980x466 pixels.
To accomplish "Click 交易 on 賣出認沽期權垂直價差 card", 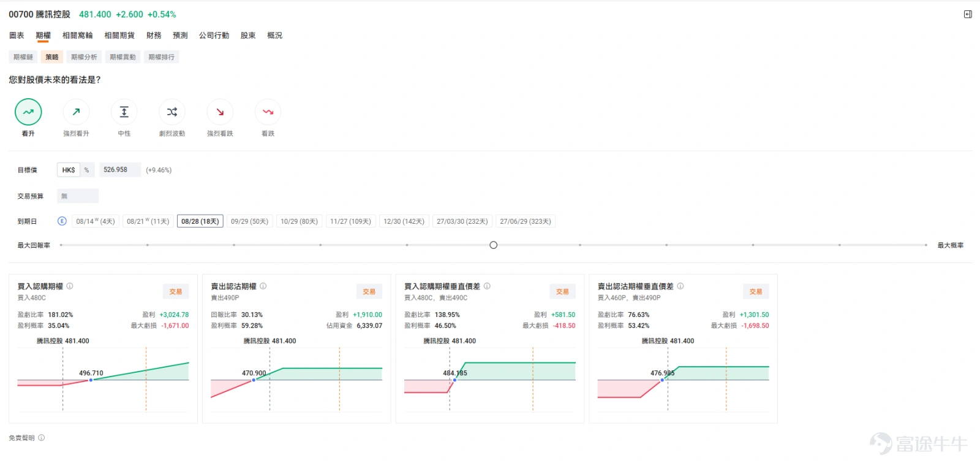I will pyautogui.click(x=756, y=292).
